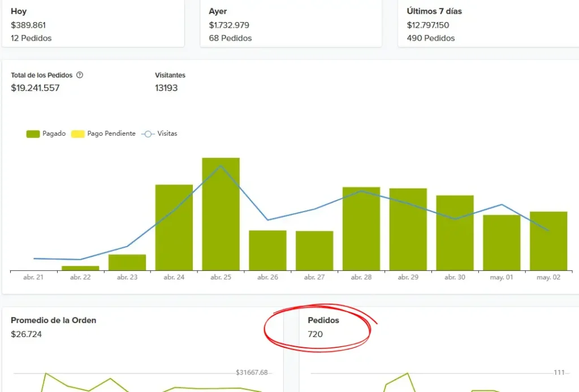Click the Visitas line peak at abr. 25

[221, 166]
